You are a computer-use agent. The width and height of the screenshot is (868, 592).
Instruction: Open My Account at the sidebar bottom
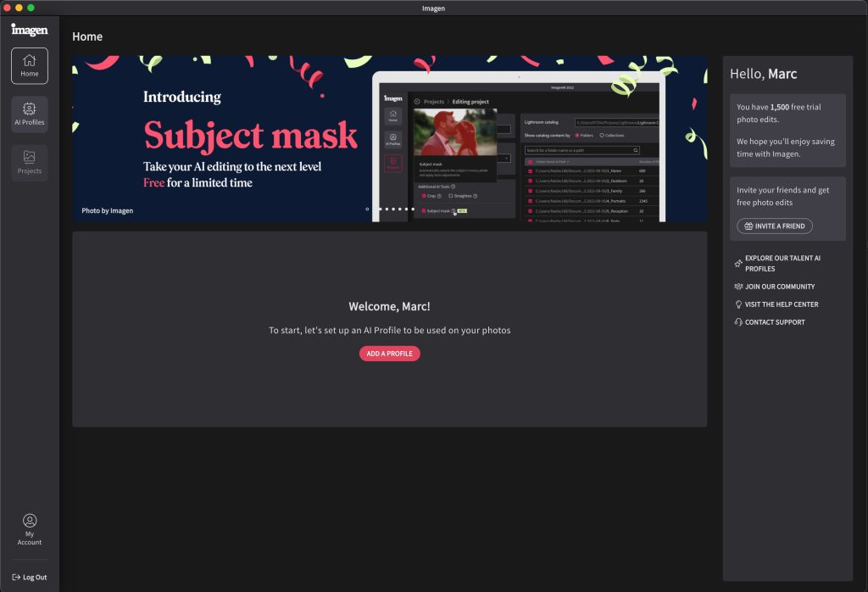[x=30, y=530]
